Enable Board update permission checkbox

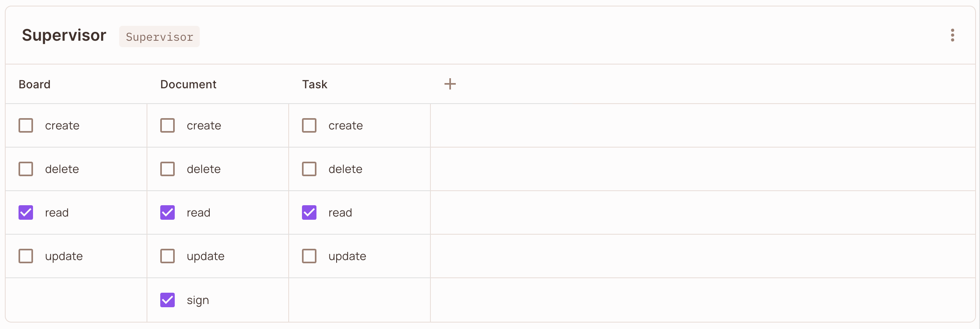point(26,256)
